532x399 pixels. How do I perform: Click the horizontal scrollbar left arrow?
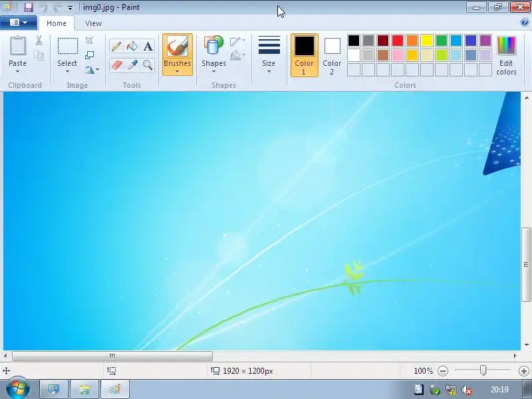[x=5, y=356]
